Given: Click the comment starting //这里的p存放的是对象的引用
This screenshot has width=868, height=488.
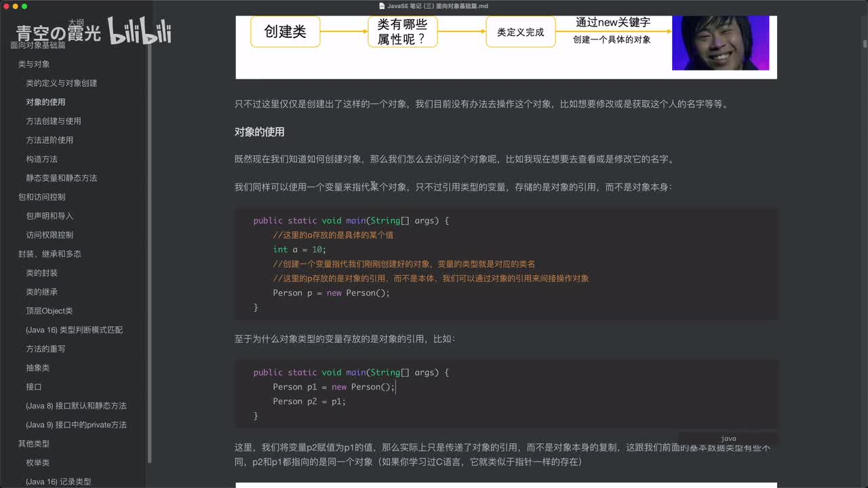Looking at the screenshot, I should click(431, 279).
